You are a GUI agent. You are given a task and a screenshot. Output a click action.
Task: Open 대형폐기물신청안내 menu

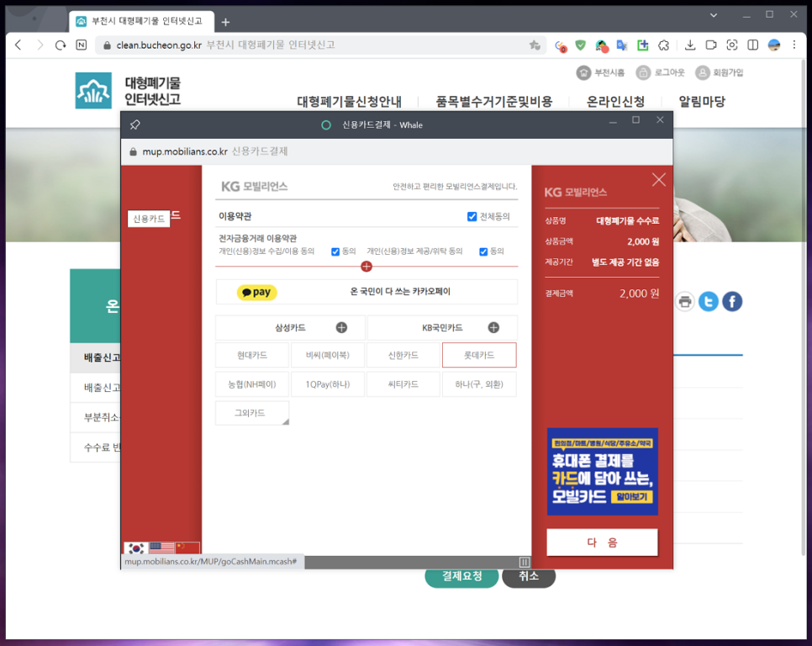[x=349, y=102]
